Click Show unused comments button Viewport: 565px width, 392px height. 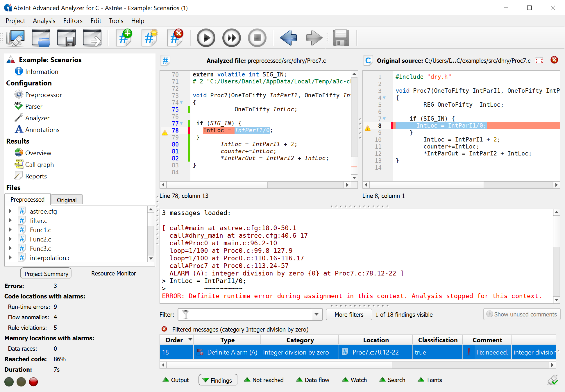click(x=522, y=314)
